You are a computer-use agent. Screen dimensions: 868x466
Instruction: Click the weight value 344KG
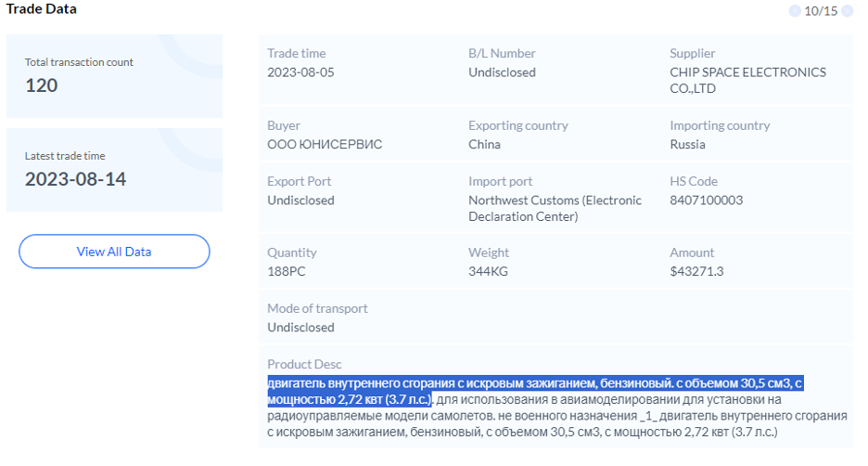(488, 271)
